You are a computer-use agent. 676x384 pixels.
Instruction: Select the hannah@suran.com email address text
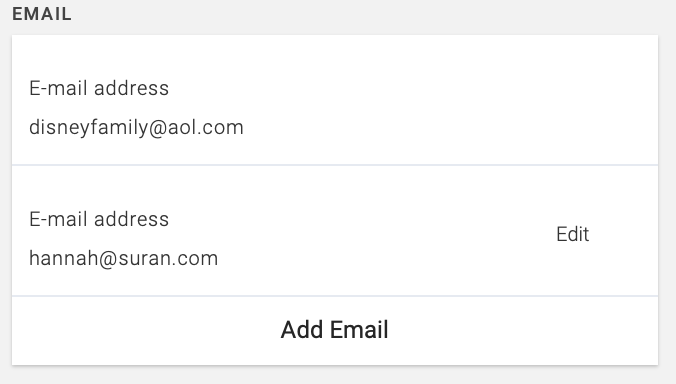[x=123, y=259]
